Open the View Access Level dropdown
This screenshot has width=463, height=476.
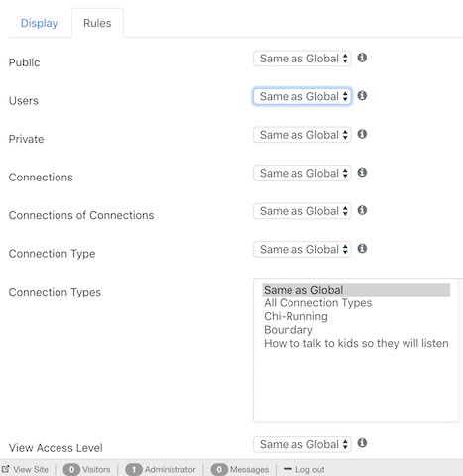point(302,444)
